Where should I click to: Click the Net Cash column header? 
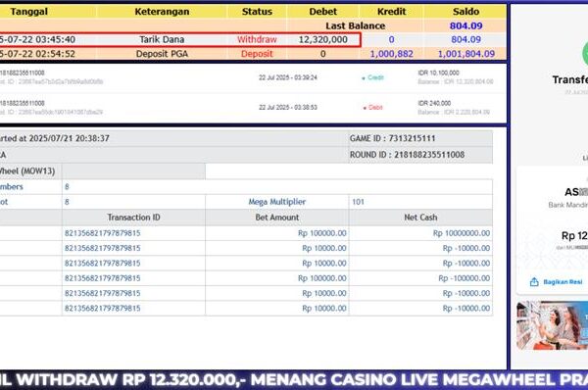tap(420, 218)
